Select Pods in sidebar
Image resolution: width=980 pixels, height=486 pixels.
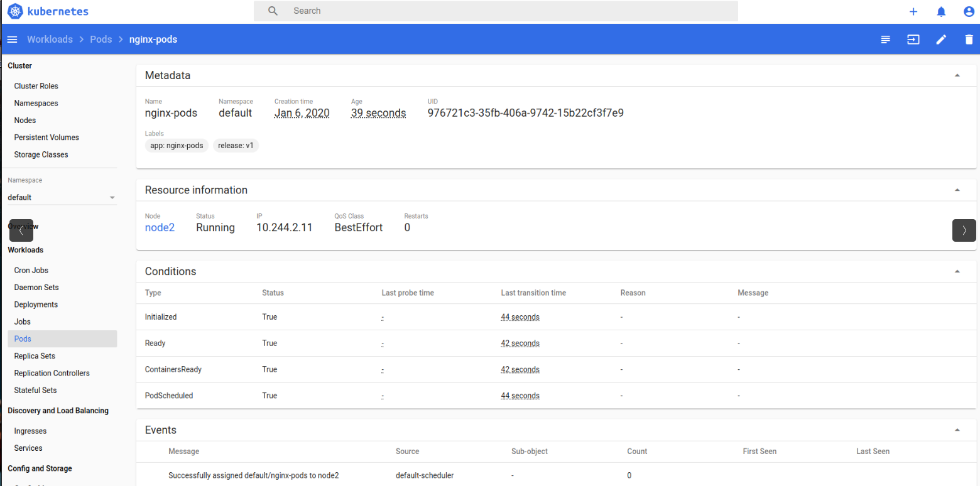[x=62, y=338]
